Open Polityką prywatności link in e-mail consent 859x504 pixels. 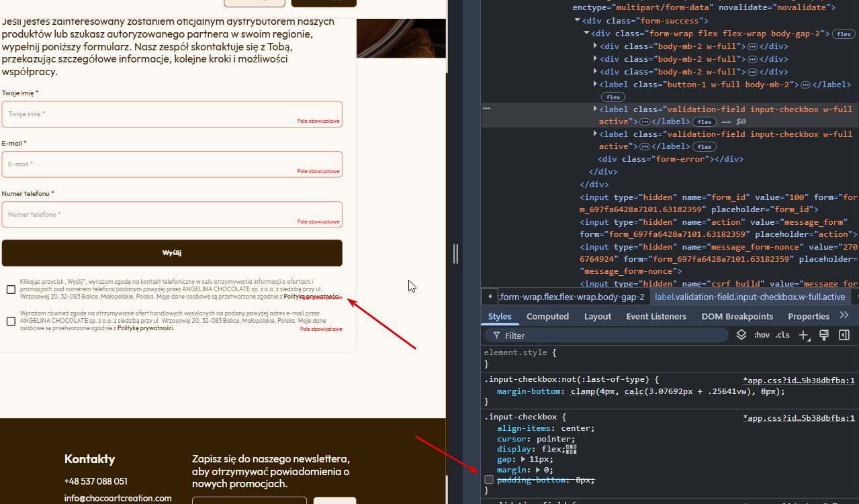pos(145,328)
